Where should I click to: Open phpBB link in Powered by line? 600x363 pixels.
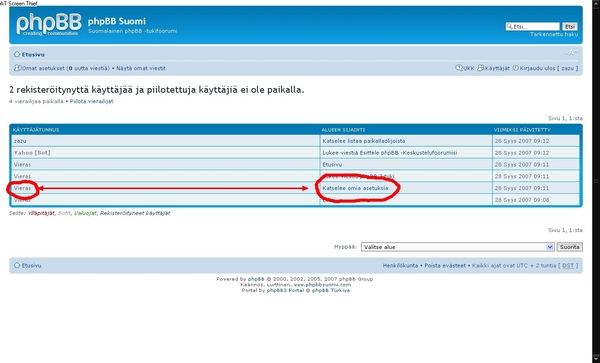click(256, 279)
